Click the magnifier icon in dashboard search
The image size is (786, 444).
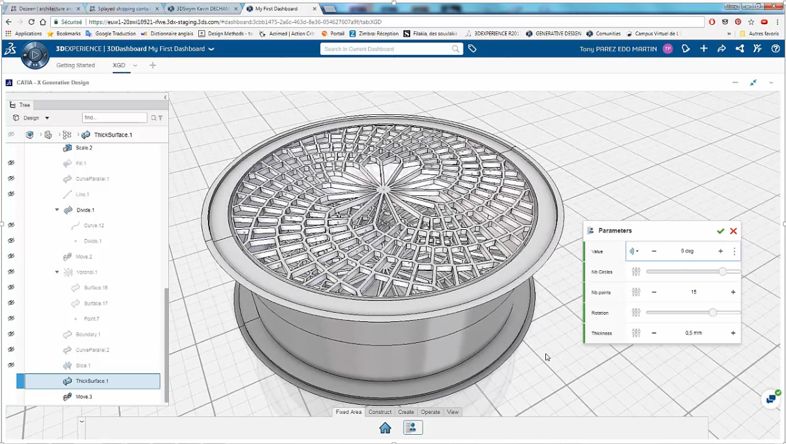point(455,49)
